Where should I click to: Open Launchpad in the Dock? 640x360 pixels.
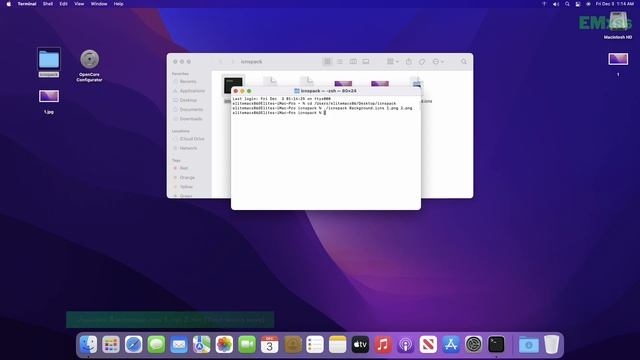[111, 344]
